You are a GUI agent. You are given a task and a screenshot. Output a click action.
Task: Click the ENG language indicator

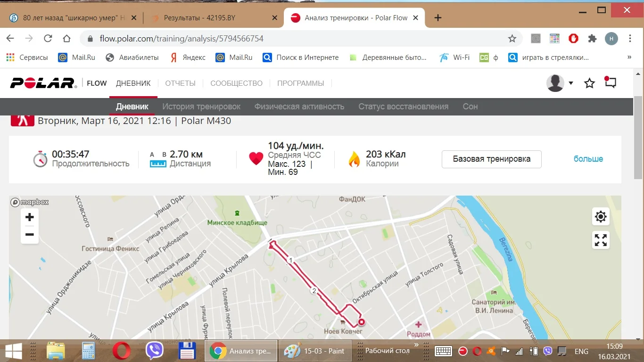[581, 351]
